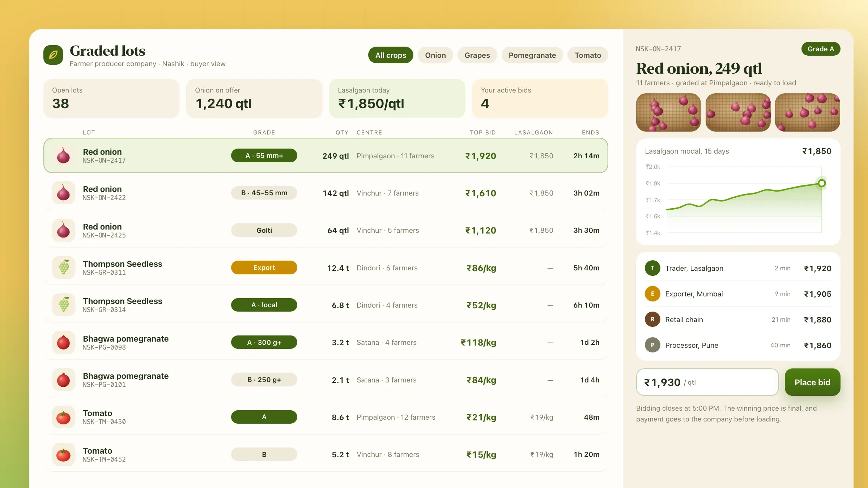Click the Open lots 38 card
The height and width of the screenshot is (488, 868).
111,98
